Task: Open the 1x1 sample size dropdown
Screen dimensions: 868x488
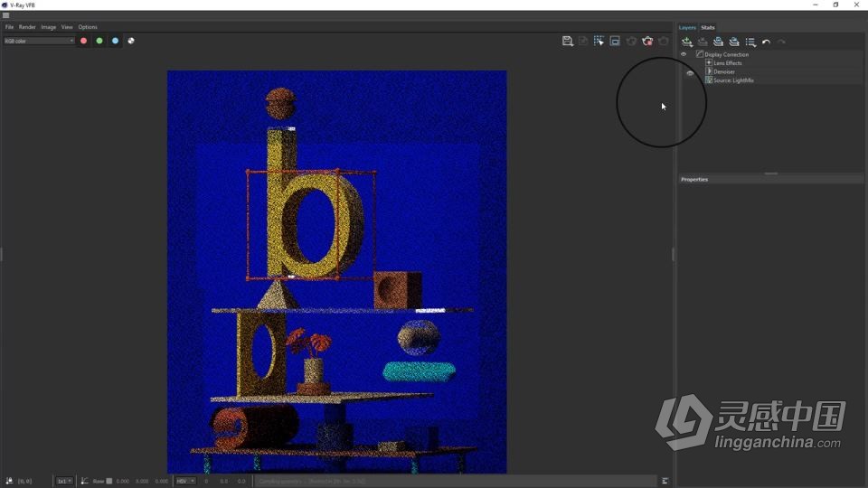Action: (64, 482)
